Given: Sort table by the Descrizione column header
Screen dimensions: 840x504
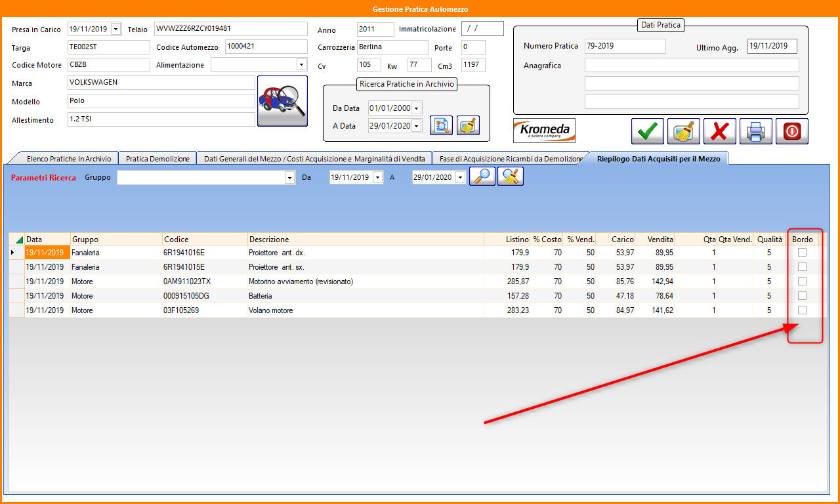Looking at the screenshot, I should click(366, 239).
